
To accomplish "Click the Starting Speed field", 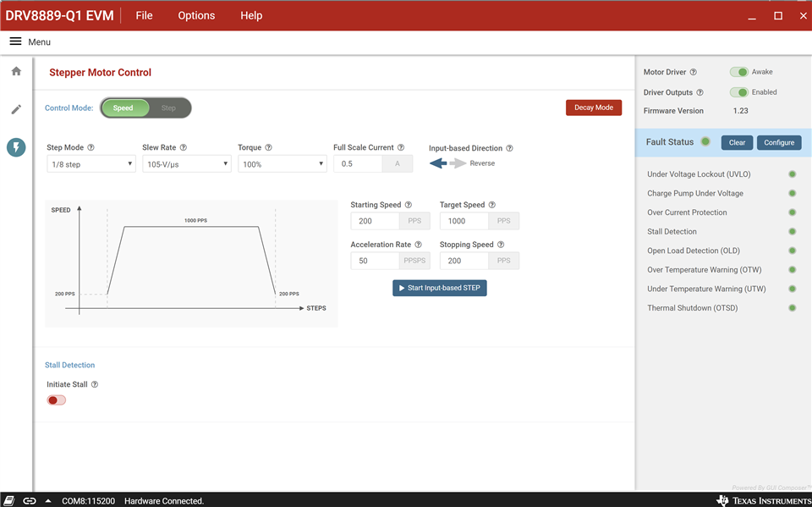I will [375, 221].
